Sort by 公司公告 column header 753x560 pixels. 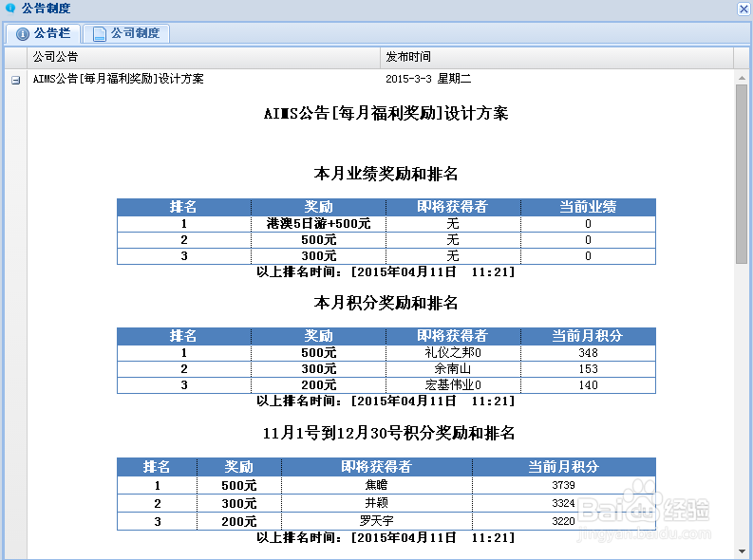click(x=203, y=57)
